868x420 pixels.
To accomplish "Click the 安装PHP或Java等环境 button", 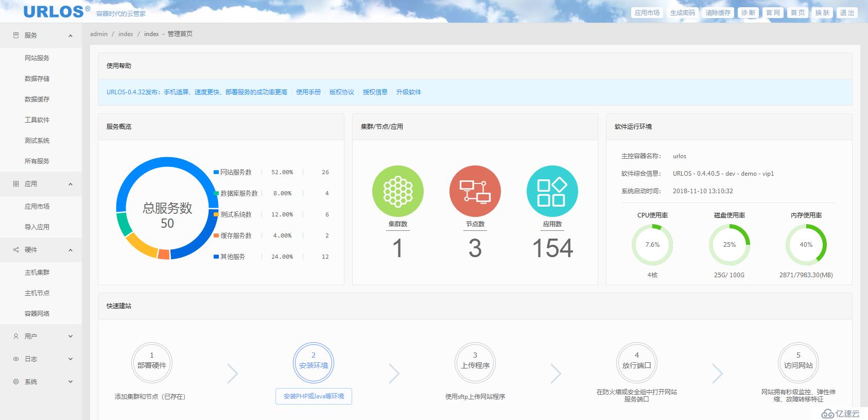I will pyautogui.click(x=314, y=396).
